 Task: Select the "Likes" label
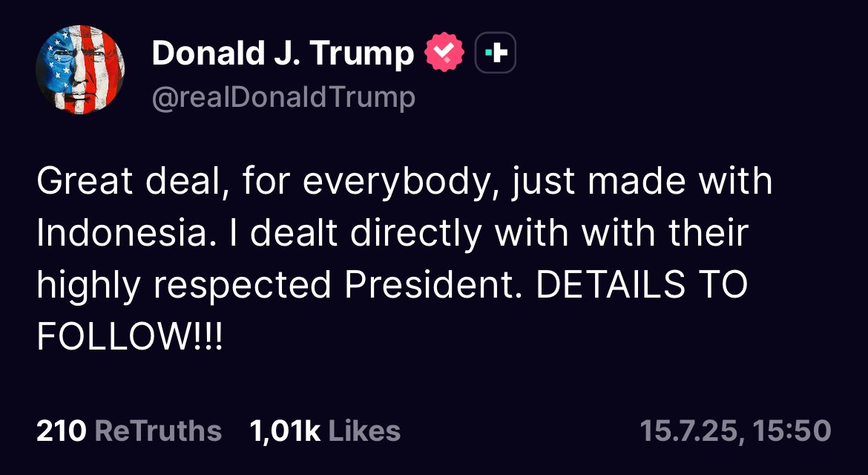[x=364, y=430]
